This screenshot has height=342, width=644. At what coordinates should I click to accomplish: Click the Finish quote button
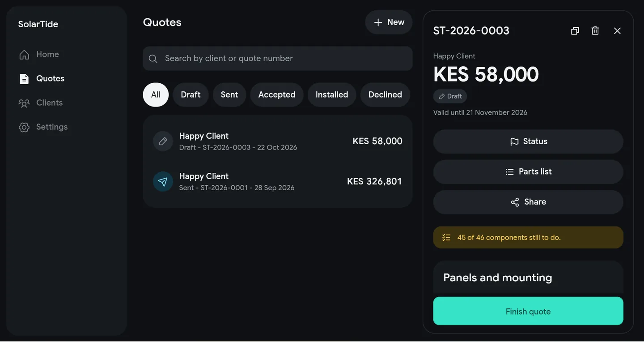tap(528, 311)
